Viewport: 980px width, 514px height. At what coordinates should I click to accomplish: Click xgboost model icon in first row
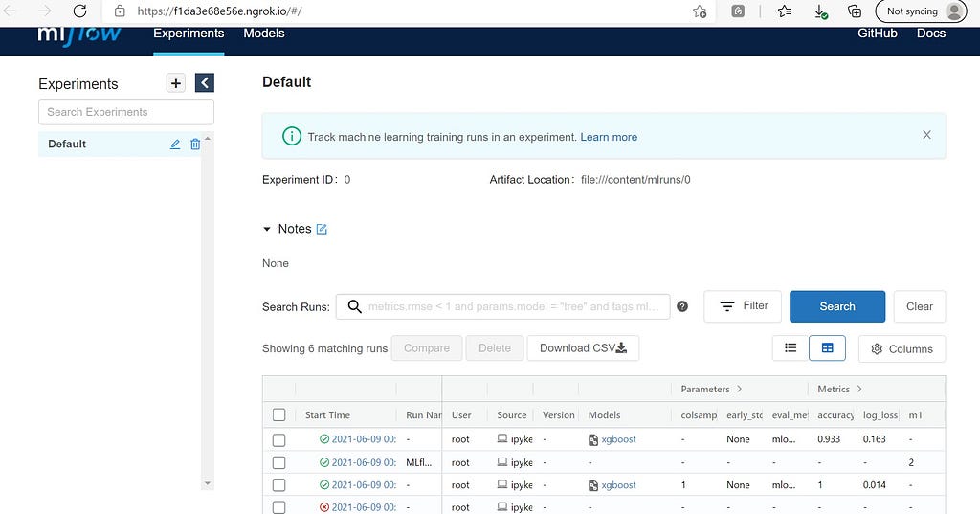click(593, 439)
